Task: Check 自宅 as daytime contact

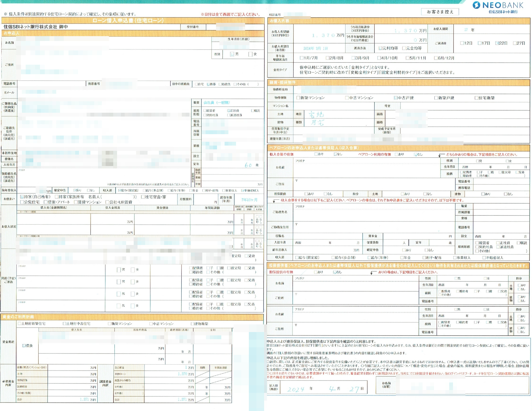Action: tap(196, 84)
